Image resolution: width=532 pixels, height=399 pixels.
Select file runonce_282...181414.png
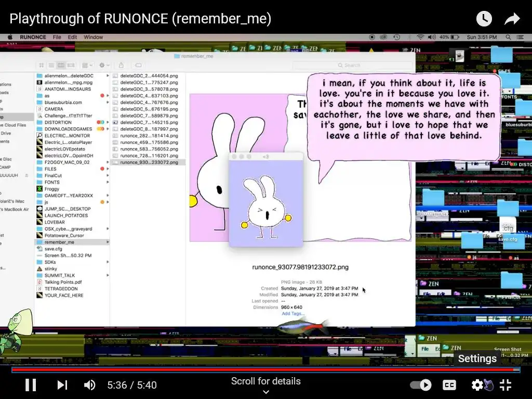148,136
